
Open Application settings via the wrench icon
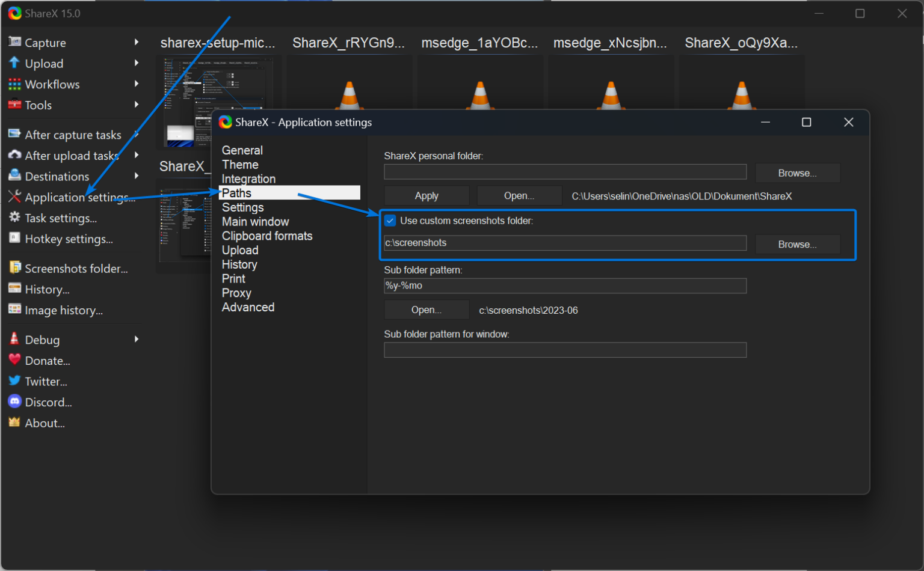click(14, 197)
